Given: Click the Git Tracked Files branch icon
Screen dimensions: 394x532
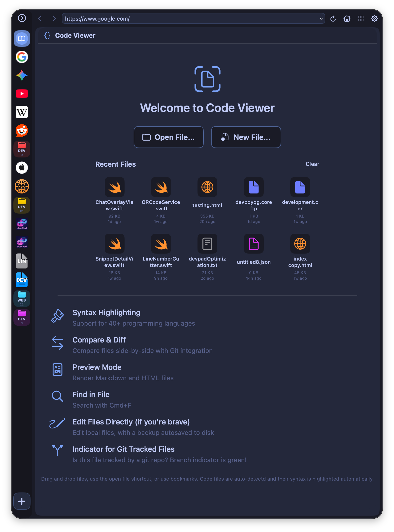Looking at the screenshot, I should [x=57, y=450].
